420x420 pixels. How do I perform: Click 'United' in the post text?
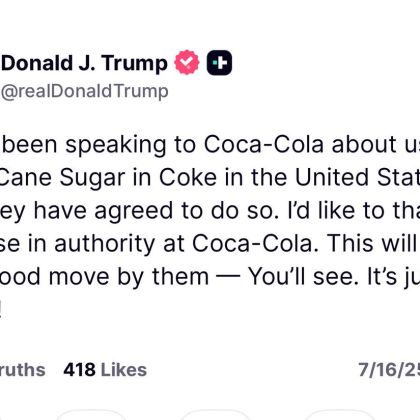332,177
